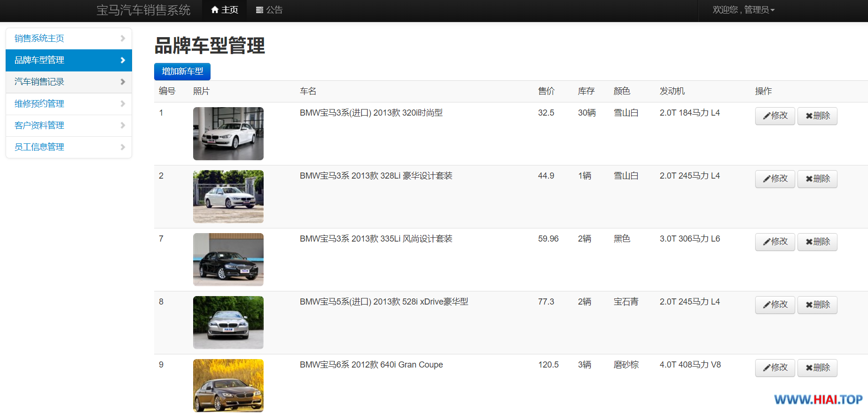Click 修改 for the 328Li 豪华设计套装
868x415 pixels.
coord(775,179)
